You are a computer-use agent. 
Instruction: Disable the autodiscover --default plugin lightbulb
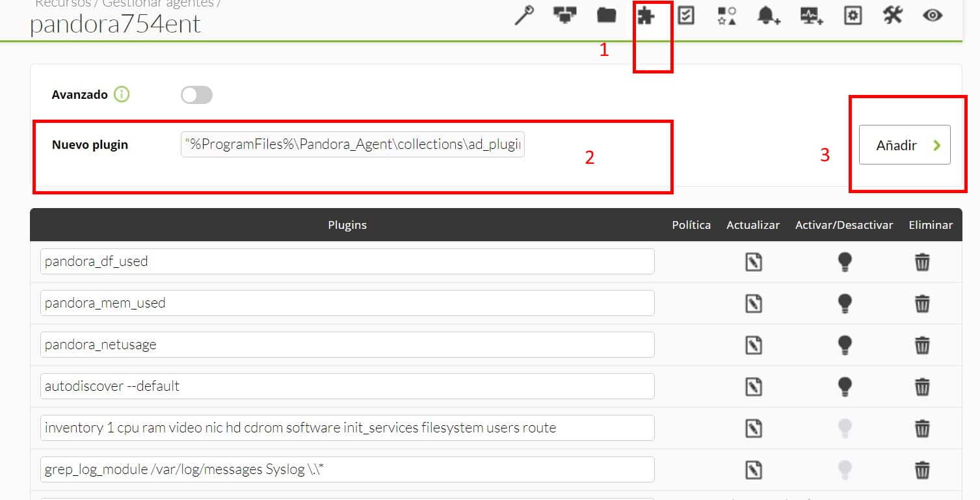(844, 387)
